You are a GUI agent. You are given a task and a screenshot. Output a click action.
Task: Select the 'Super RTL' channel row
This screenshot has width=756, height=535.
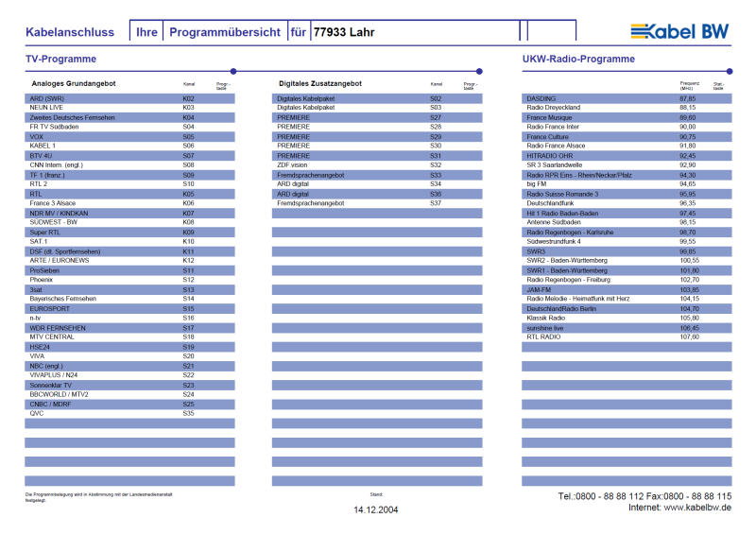tap(129, 232)
